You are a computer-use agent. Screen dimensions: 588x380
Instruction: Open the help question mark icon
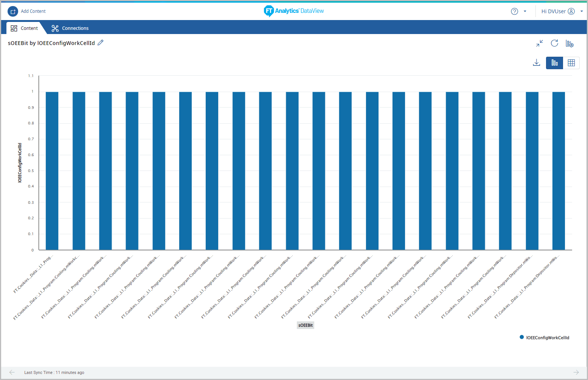pos(514,11)
